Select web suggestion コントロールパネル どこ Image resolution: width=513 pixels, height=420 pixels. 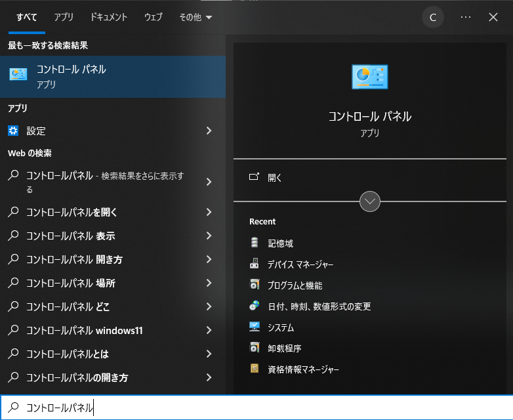click(68, 306)
